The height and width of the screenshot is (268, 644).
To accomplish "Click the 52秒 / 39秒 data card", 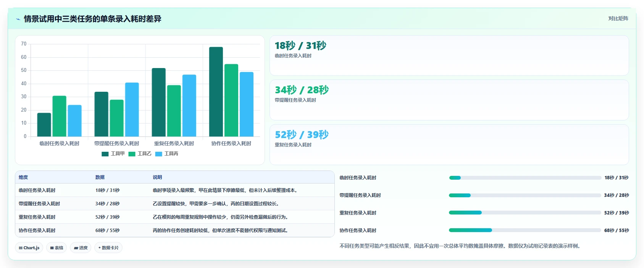I will coord(449,145).
